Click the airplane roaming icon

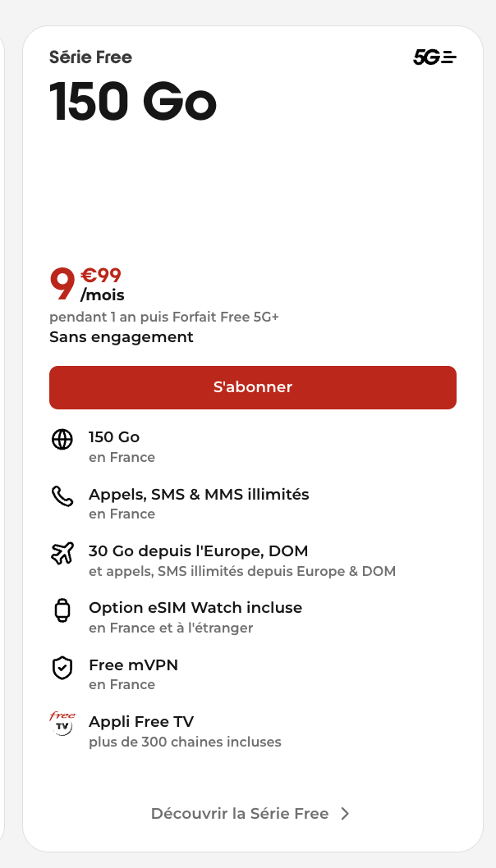62,554
